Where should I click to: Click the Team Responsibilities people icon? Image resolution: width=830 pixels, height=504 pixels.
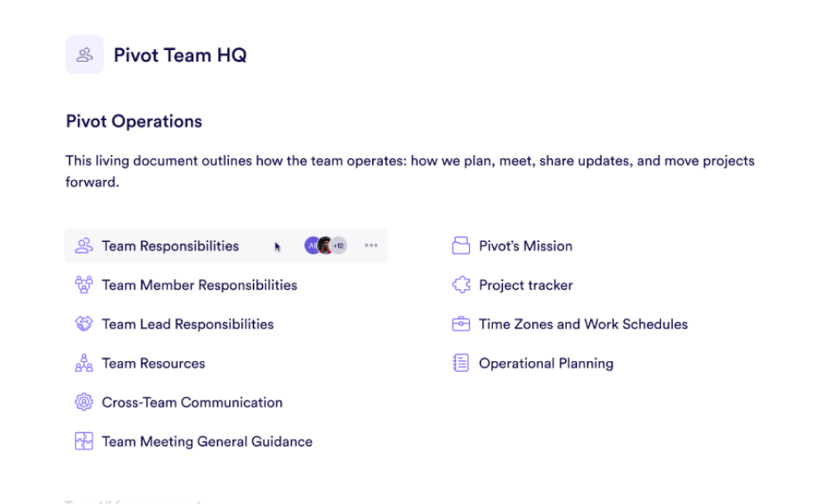coord(84,245)
